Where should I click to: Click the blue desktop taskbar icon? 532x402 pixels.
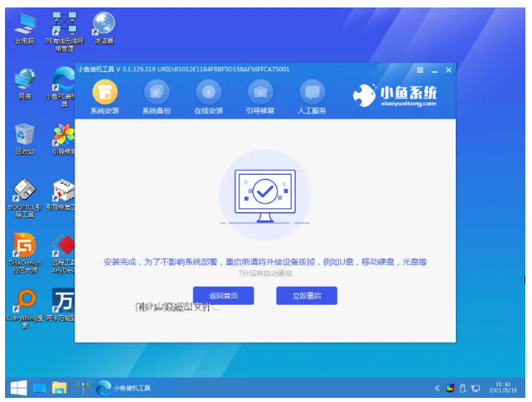tap(39, 388)
